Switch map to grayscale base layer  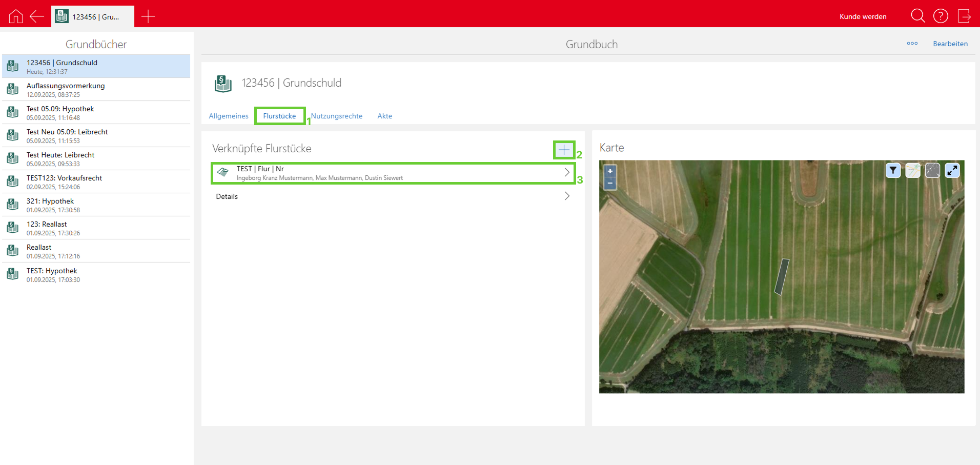coord(932,171)
